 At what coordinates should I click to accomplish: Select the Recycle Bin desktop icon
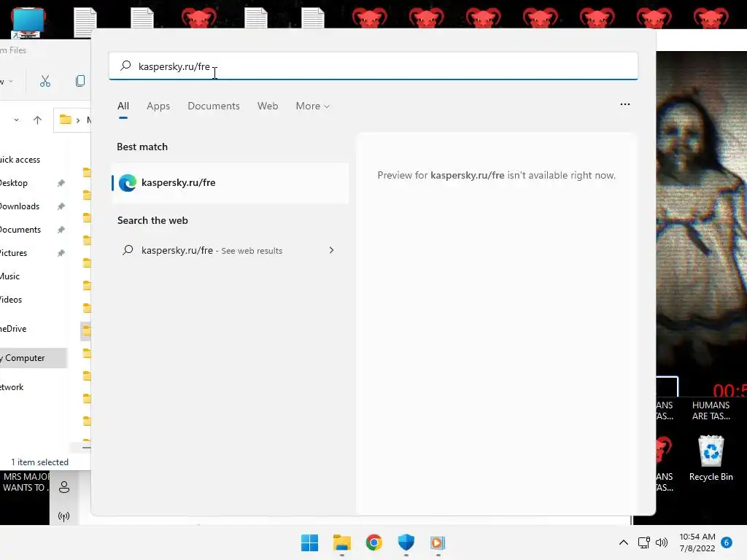[711, 459]
